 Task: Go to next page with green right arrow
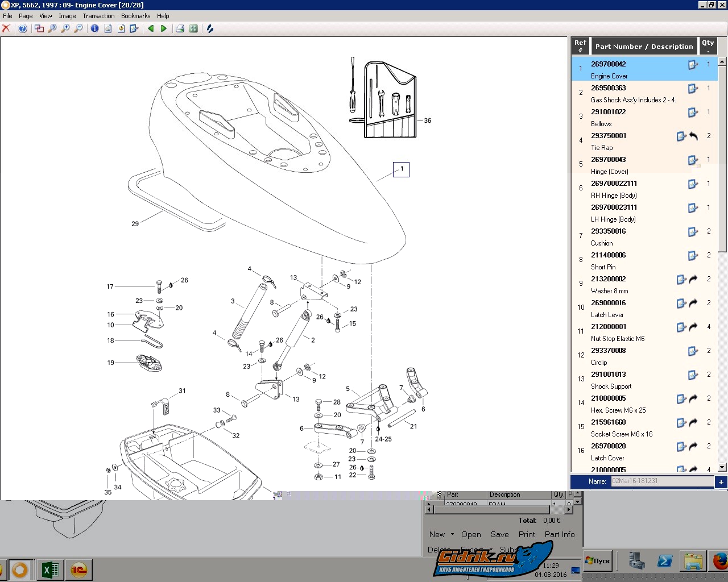tap(164, 28)
